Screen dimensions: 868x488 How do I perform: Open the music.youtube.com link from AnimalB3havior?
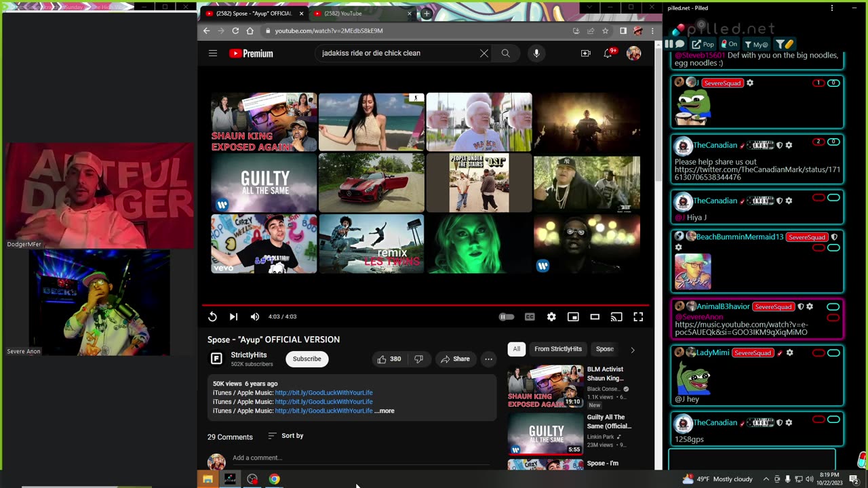(741, 329)
